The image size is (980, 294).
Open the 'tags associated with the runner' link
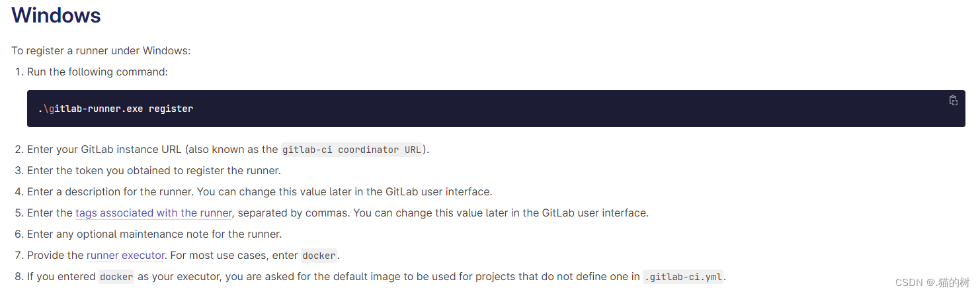[153, 213]
